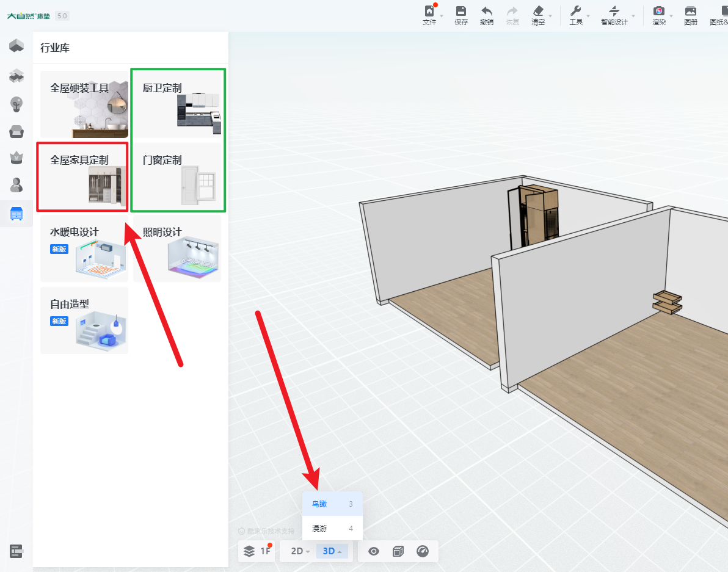Open the 照明设计 card
This screenshot has height=572, width=728.
(x=177, y=248)
